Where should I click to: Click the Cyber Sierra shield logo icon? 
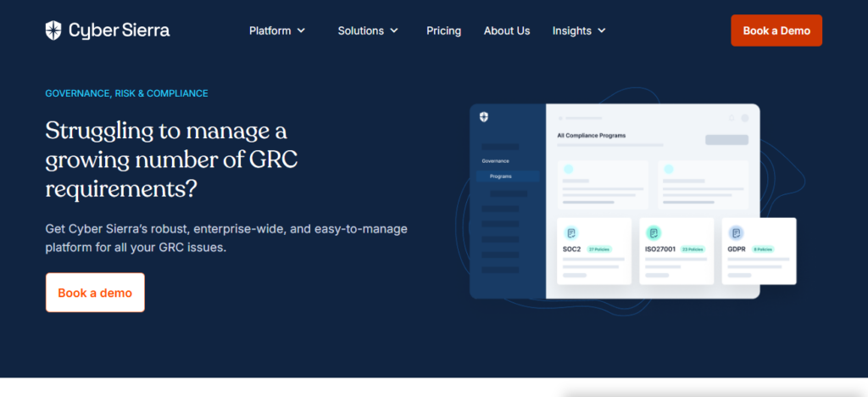[x=54, y=31]
